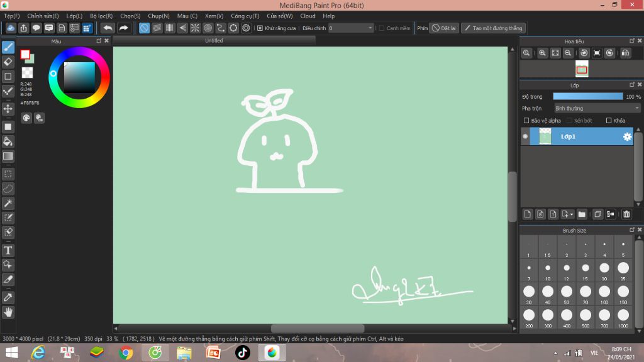Enable crisscross grid snap
Screen dimensions: 644x362
coord(170,28)
